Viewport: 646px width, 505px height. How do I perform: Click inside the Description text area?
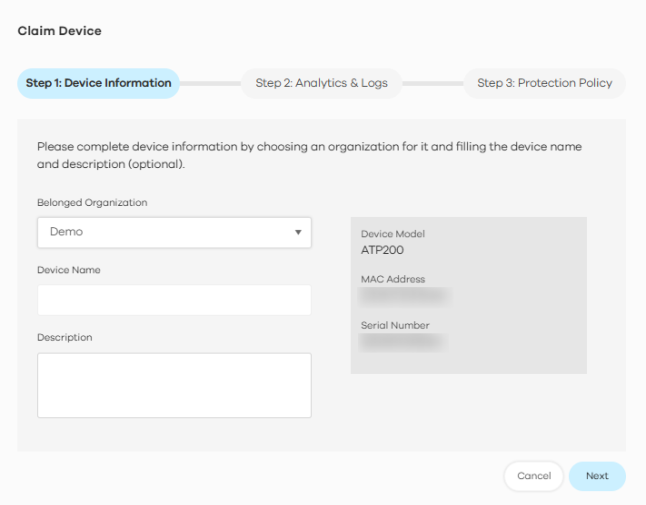(x=174, y=384)
